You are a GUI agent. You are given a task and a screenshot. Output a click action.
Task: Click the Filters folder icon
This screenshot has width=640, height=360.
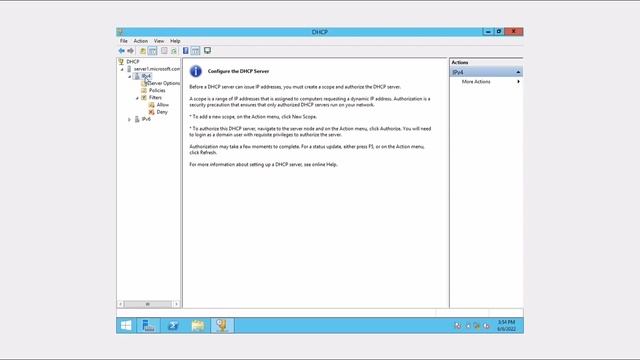(144, 98)
